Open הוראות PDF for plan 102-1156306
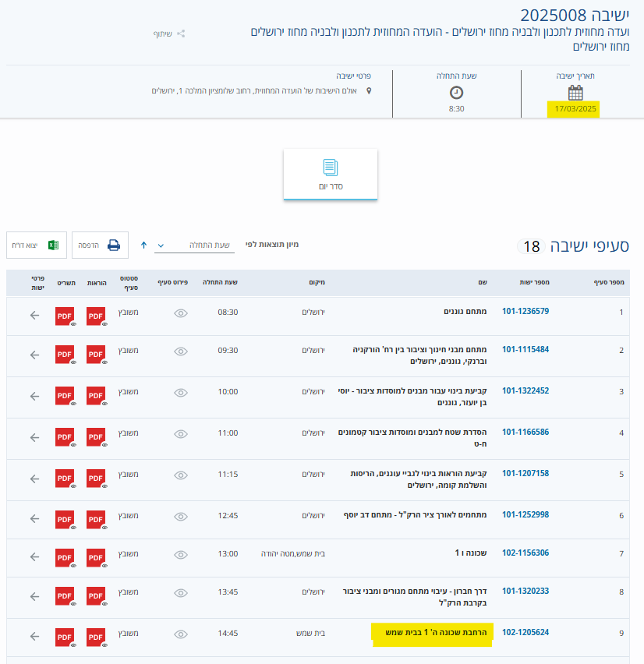Screen dimensions: 644x664 click(96, 558)
